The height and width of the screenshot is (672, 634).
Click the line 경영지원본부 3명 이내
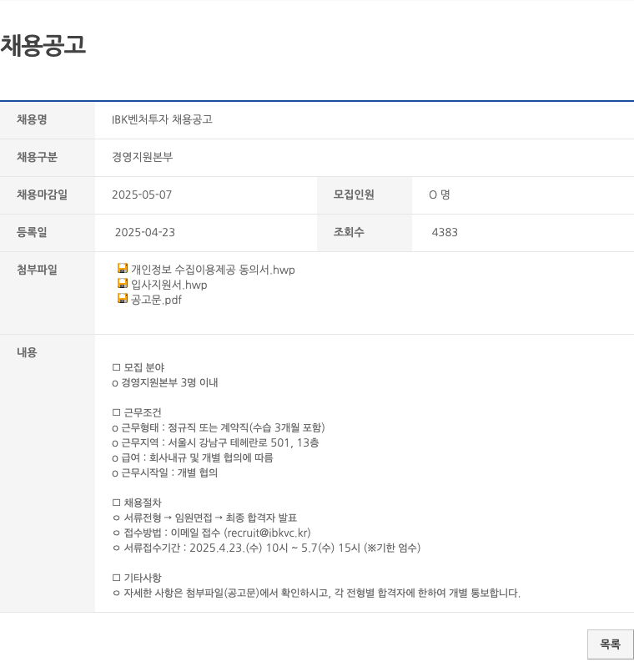[x=165, y=382]
